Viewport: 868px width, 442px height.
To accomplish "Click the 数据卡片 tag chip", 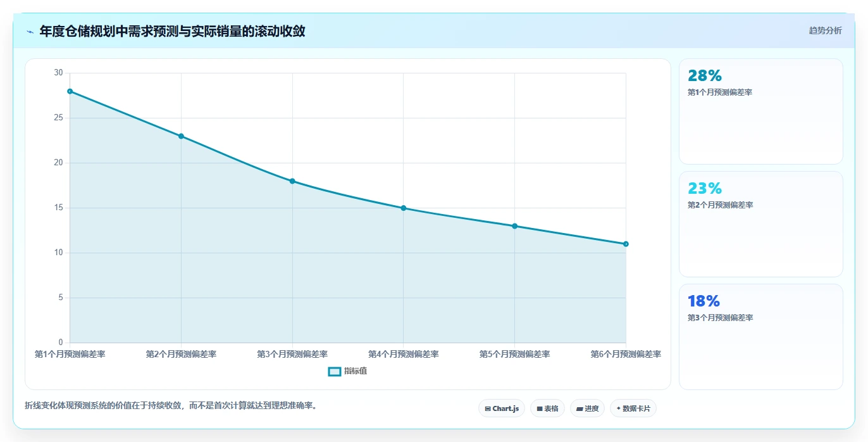I will [x=633, y=408].
